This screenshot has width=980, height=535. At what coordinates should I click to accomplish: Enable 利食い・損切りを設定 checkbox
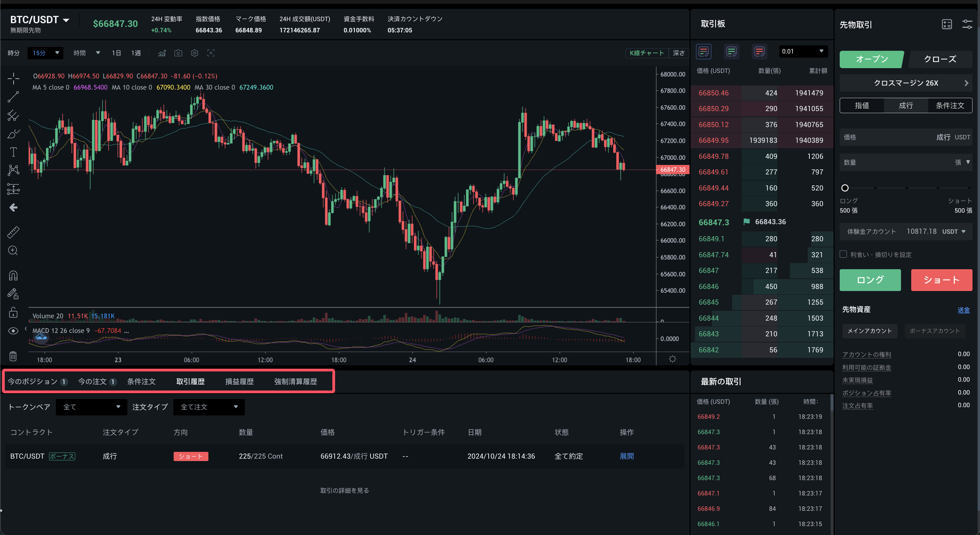click(843, 254)
